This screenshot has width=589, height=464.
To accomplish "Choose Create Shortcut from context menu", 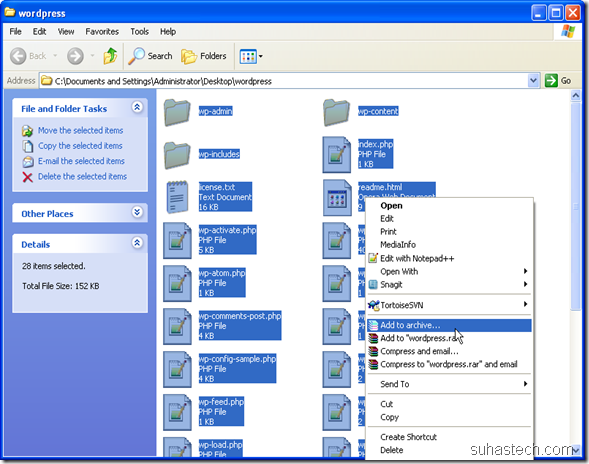I will click(x=449, y=437).
